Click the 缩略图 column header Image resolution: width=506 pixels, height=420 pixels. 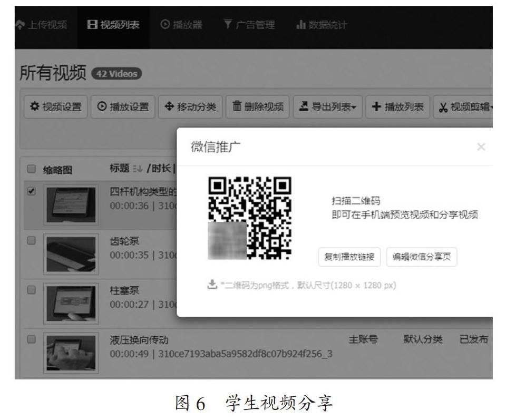(57, 170)
